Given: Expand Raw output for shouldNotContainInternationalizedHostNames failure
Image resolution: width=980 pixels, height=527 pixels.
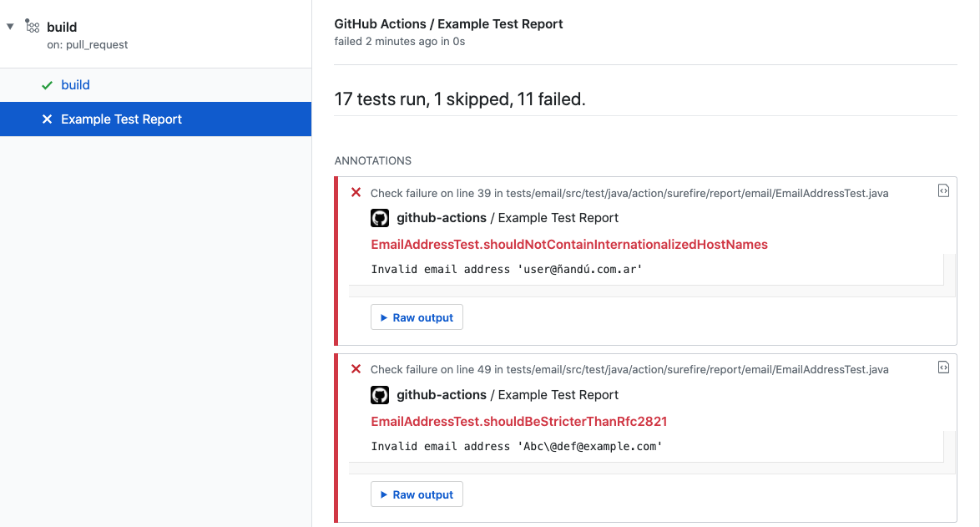Looking at the screenshot, I should click(417, 317).
